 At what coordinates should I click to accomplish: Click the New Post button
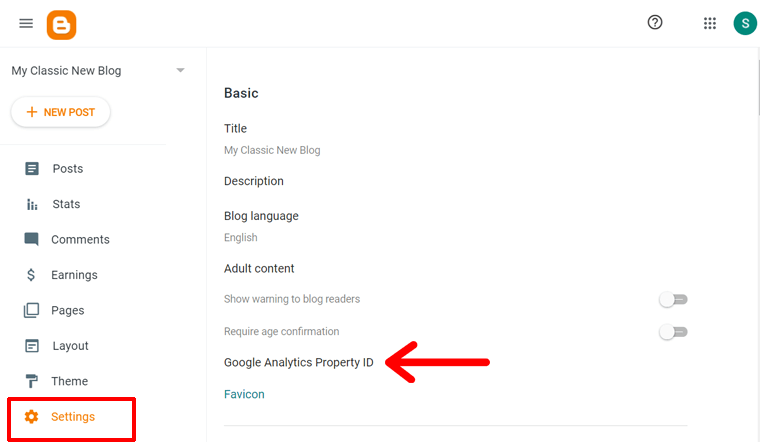(61, 112)
